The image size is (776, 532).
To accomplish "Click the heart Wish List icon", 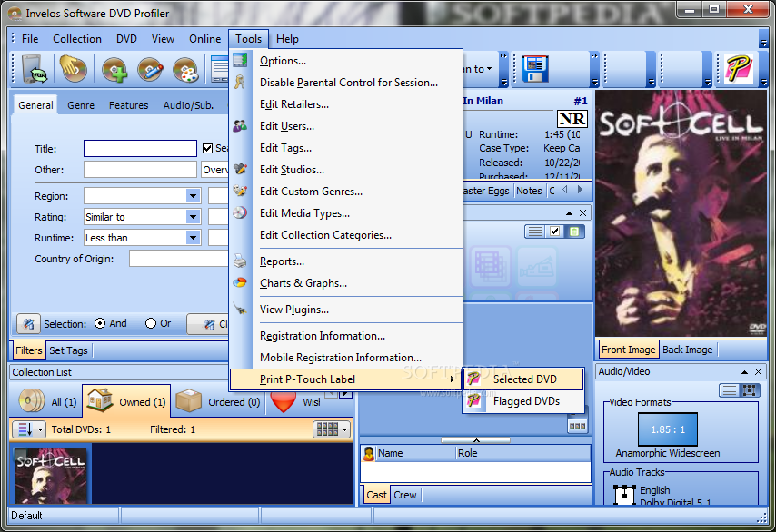I will coord(284,401).
